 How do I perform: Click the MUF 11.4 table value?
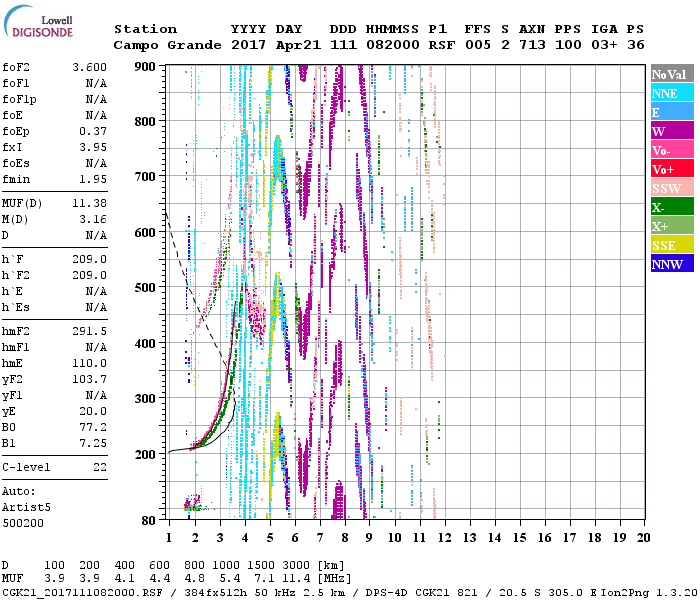click(296, 579)
